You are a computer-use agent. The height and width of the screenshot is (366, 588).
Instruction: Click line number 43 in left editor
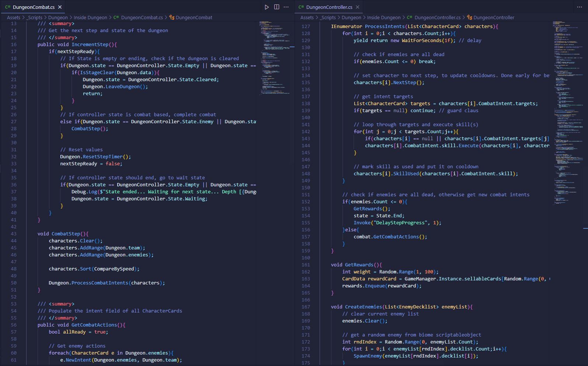tap(14, 234)
